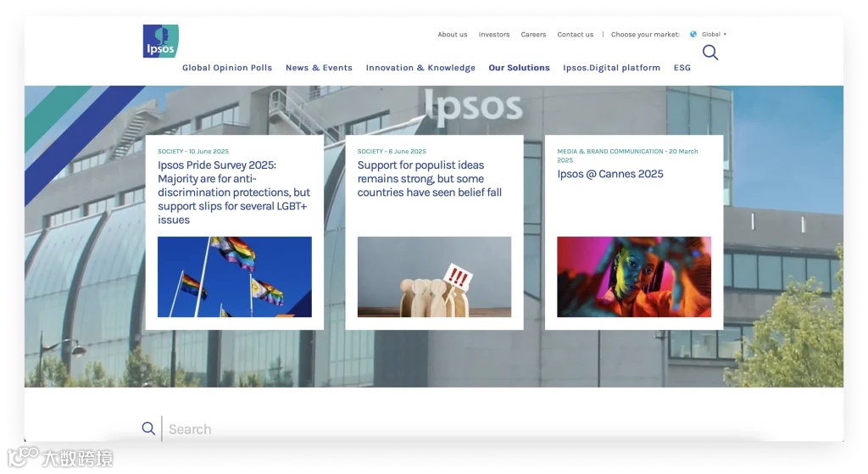Image resolution: width=868 pixels, height=474 pixels.
Task: Visit the About us link
Action: pos(453,34)
